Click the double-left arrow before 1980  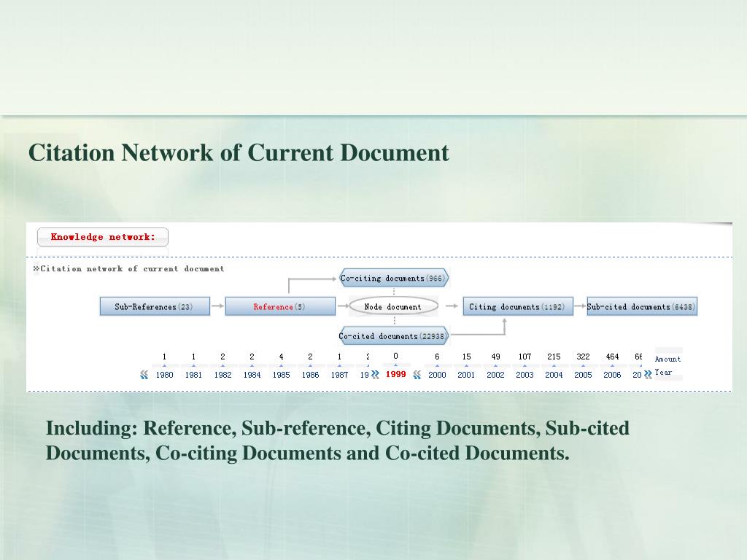(x=144, y=375)
